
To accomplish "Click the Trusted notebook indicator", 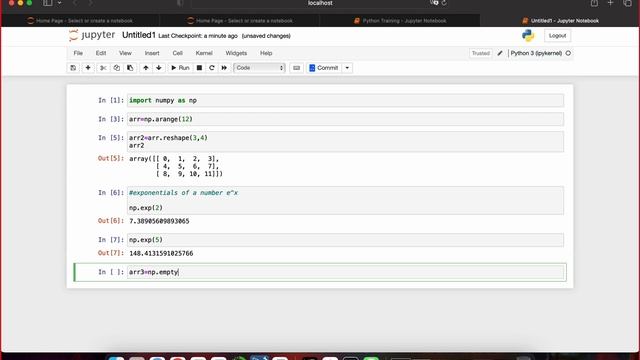I will [x=481, y=53].
